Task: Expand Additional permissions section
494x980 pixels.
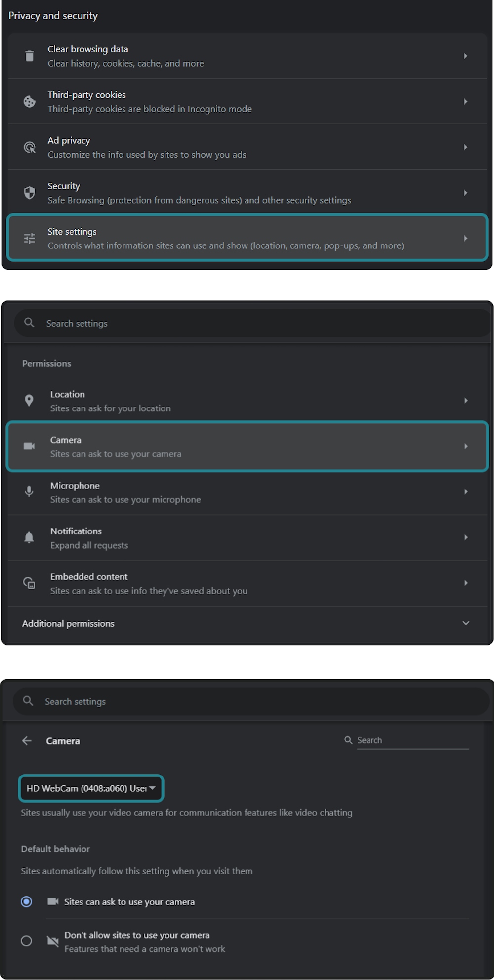Action: (x=465, y=623)
